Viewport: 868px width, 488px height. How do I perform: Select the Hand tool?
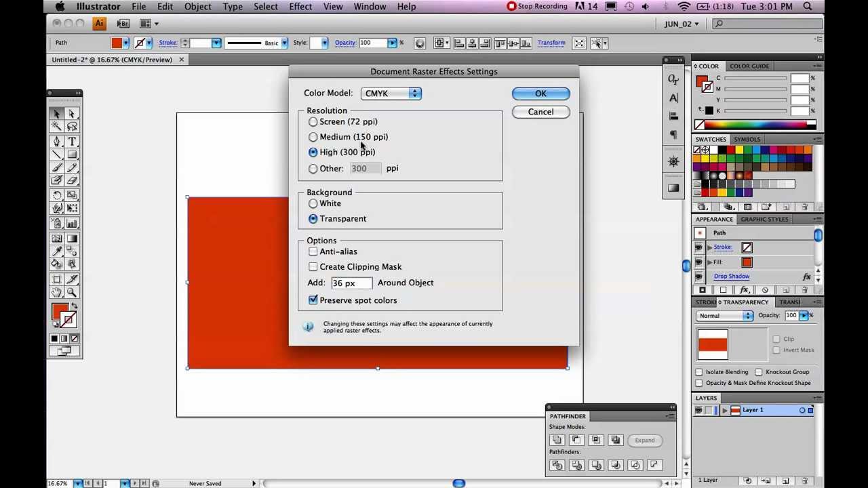(x=57, y=293)
